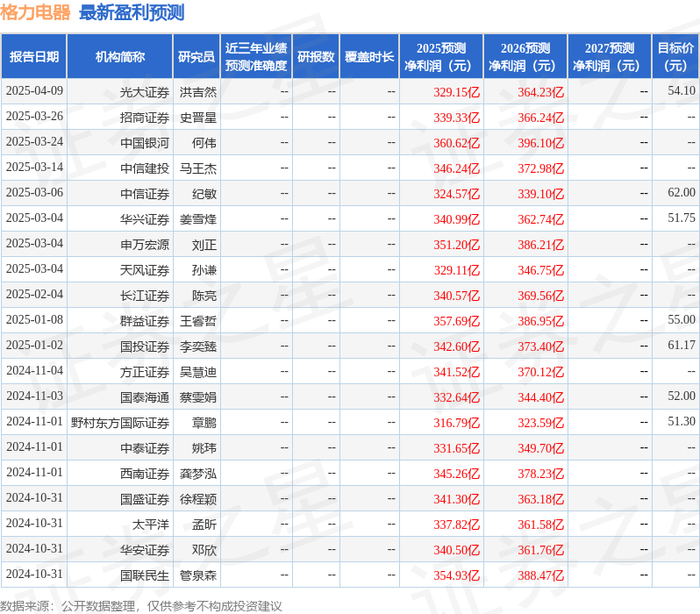The width and height of the screenshot is (700, 614).
Task: Click target price 51.30
Action: [x=681, y=422]
